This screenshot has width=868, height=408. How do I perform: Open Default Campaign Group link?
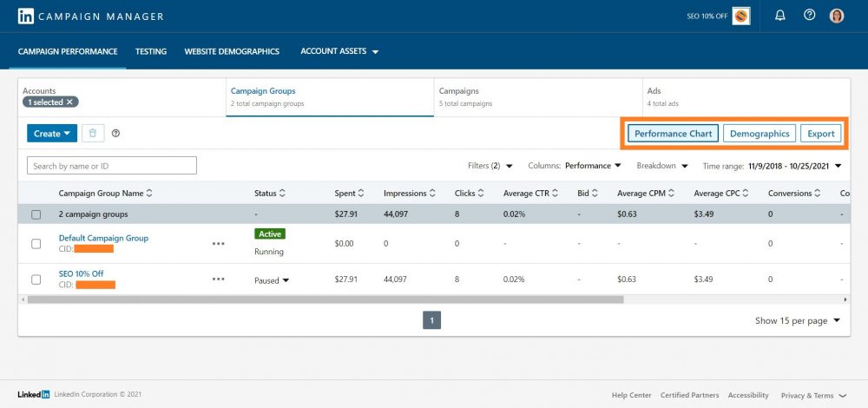103,238
